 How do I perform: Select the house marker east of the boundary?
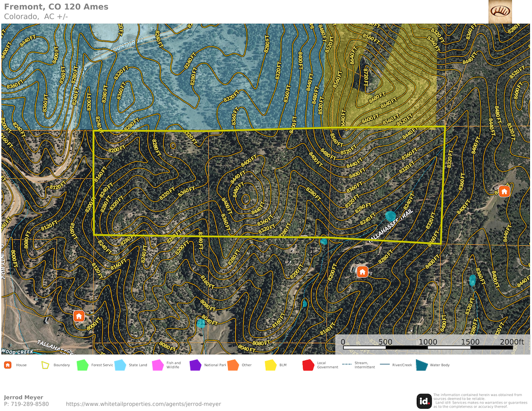(x=504, y=191)
